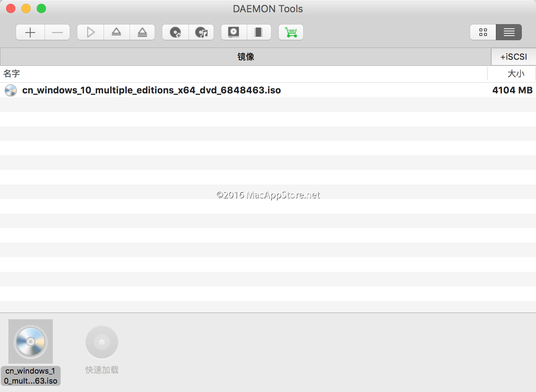Screen dimensions: 536x392
Task: Sort by the 大小 (Size) column header
Action: [x=516, y=74]
